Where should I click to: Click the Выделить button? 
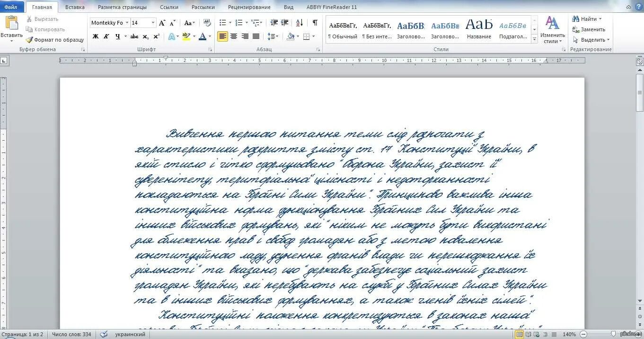591,40
